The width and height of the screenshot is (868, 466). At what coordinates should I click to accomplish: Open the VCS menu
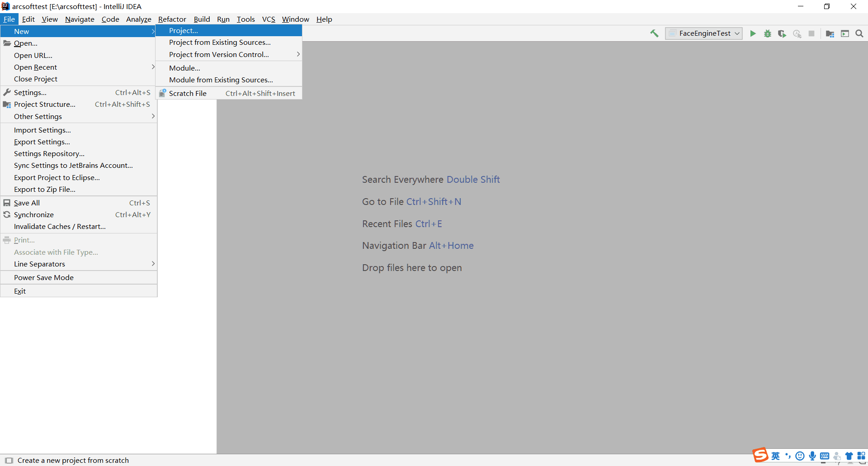tap(269, 19)
